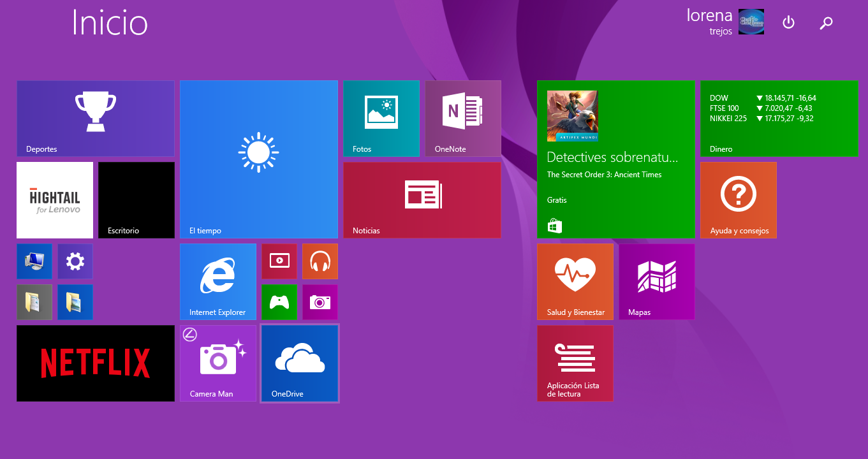Open the gray folder tile
This screenshot has height=459, width=868.
[x=34, y=302]
